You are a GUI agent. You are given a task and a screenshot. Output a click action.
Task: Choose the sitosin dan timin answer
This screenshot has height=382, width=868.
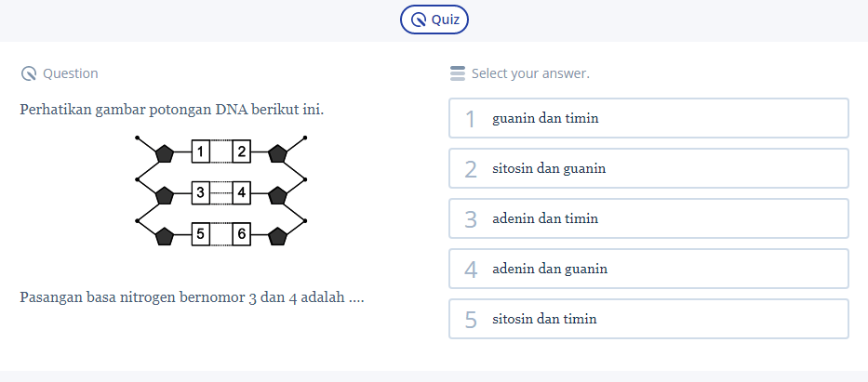tap(648, 319)
